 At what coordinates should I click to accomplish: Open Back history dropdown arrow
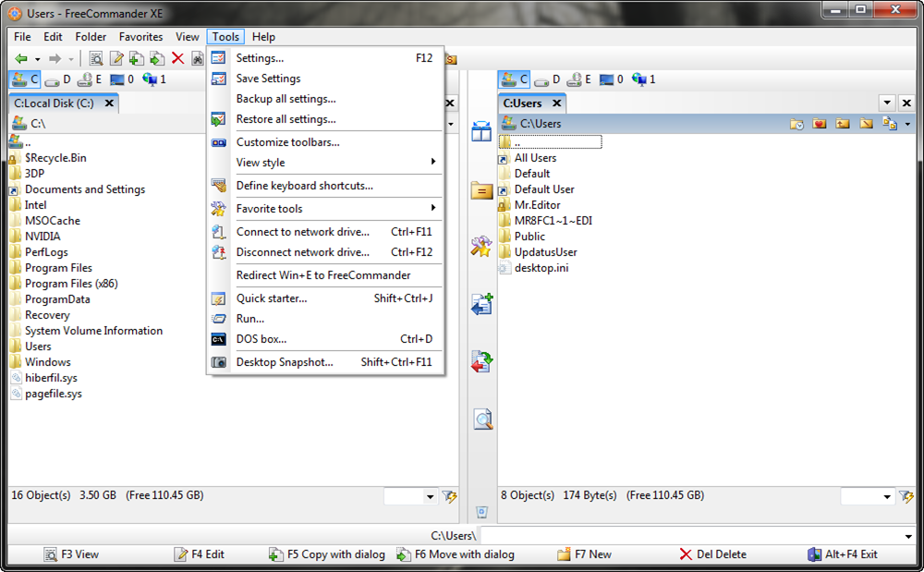click(x=37, y=59)
